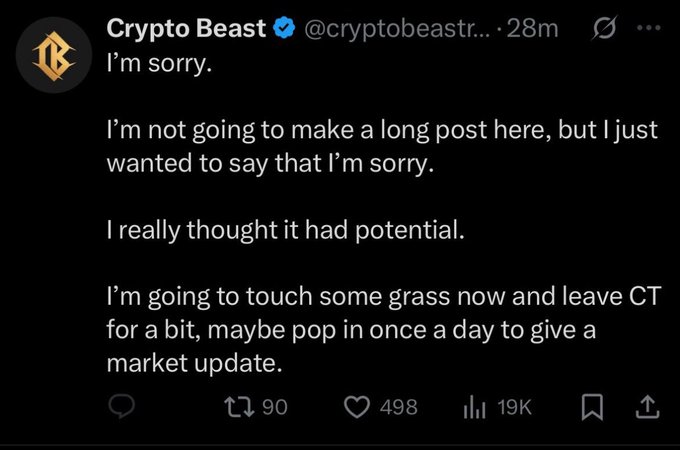
Task: Open the tweet by clicking 'I'm sorry.' line
Action: (x=160, y=64)
